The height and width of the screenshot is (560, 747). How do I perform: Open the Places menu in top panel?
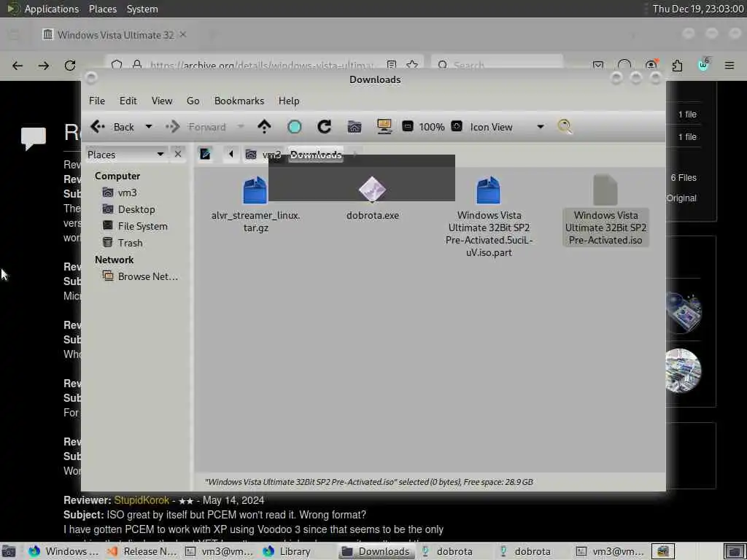102,9
